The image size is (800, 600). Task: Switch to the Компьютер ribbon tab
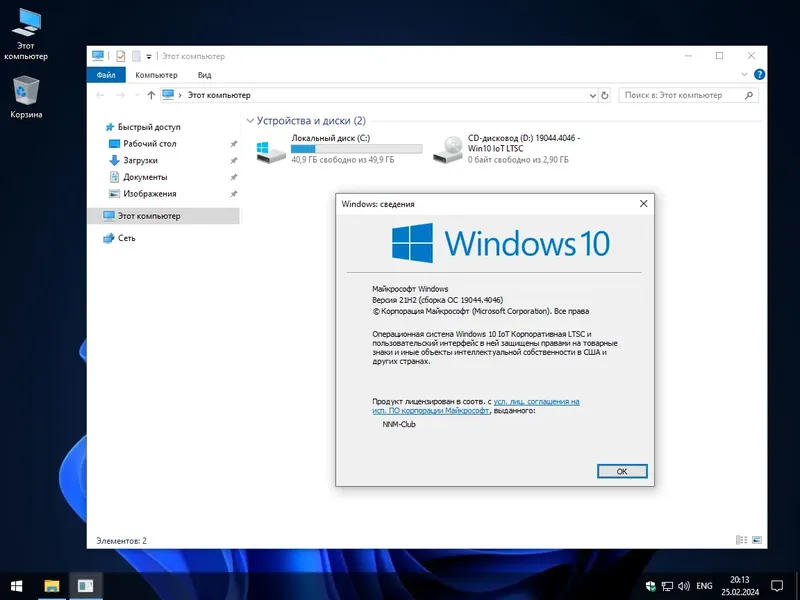click(x=156, y=75)
